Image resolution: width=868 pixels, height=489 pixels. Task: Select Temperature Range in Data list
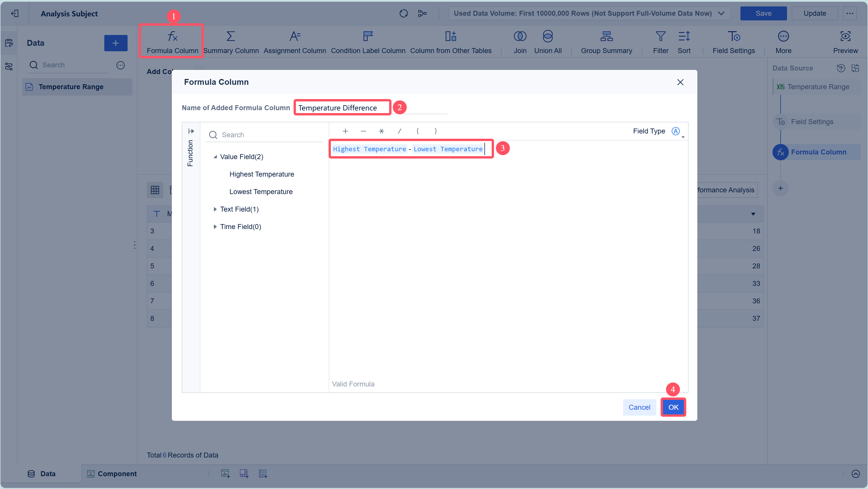coord(77,87)
